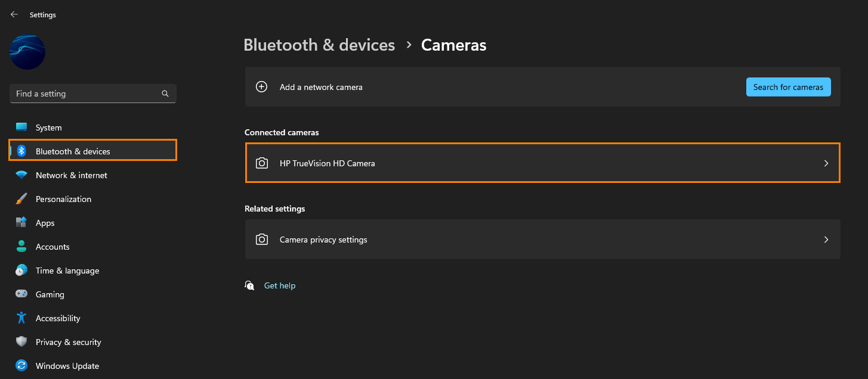Viewport: 868px width, 379px height.
Task: Focus the Find a setting search box
Action: [x=93, y=94]
